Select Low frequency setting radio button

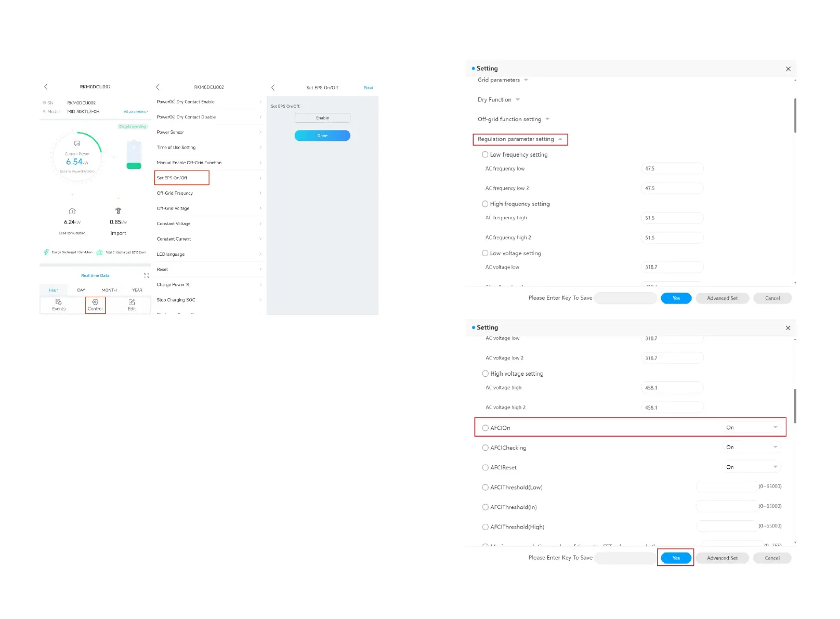(x=485, y=155)
